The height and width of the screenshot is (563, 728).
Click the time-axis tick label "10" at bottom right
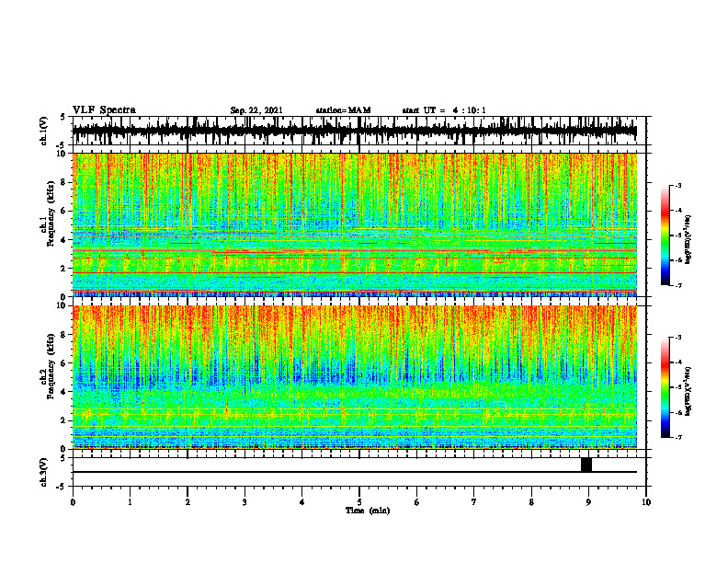(x=646, y=502)
